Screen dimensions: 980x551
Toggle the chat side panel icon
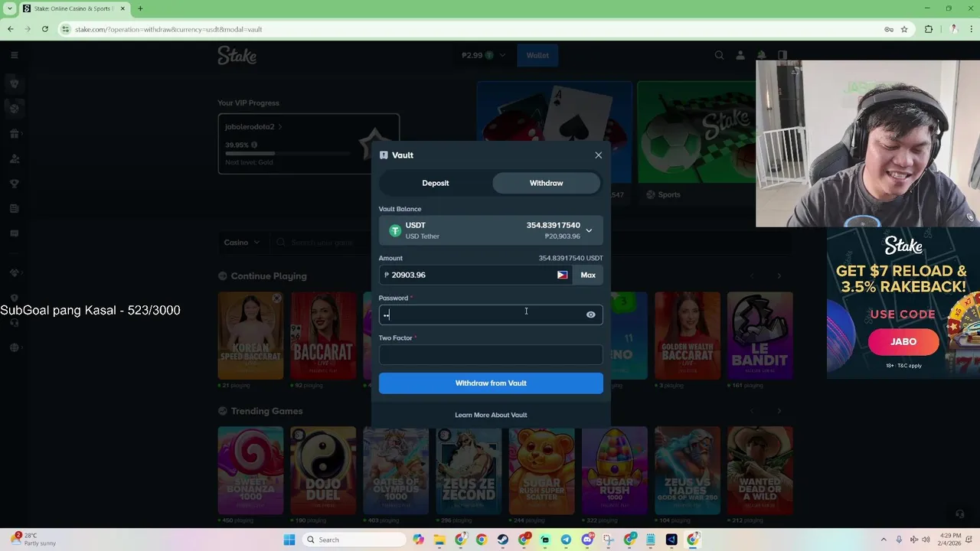pos(782,55)
